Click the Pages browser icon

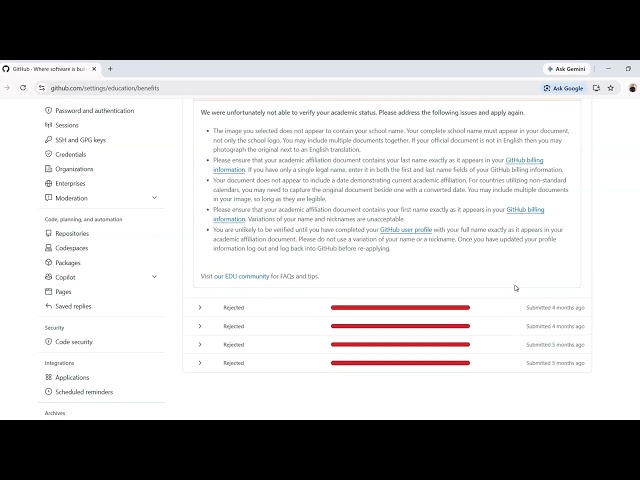tap(49, 292)
